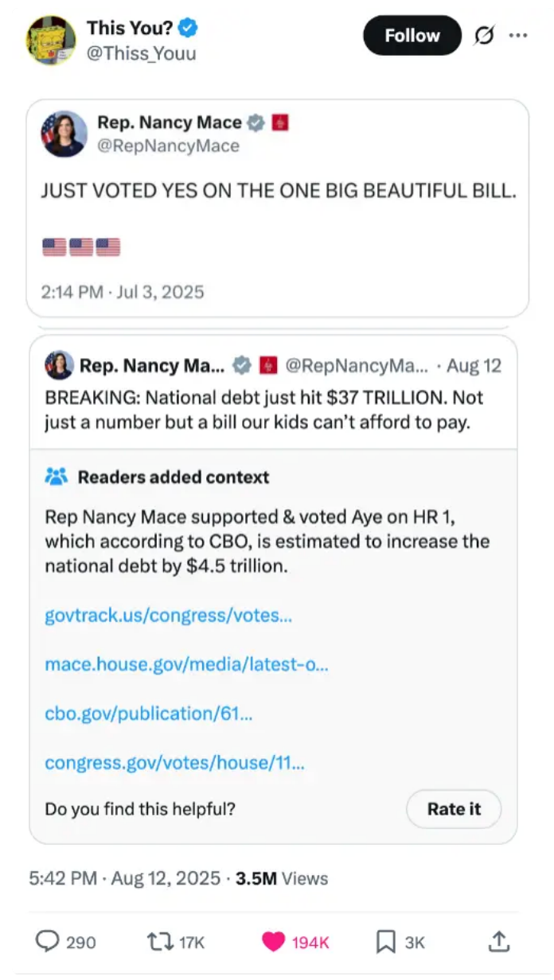
Task: Ask Grok about this post
Action: 485,36
